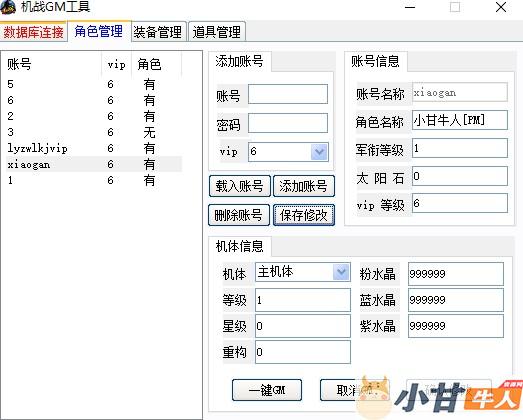Focus the 账号 input in 添加账号
Image resolution: width=523 pixels, height=420 pixels.
pyautogui.click(x=288, y=94)
